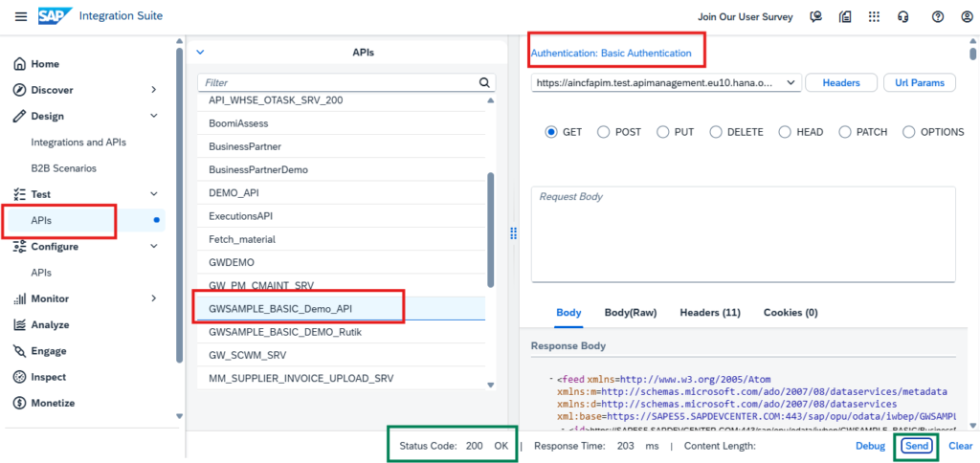Screen dimensions: 980x463
Task: Open the hamburger navigation menu
Action: 21,17
